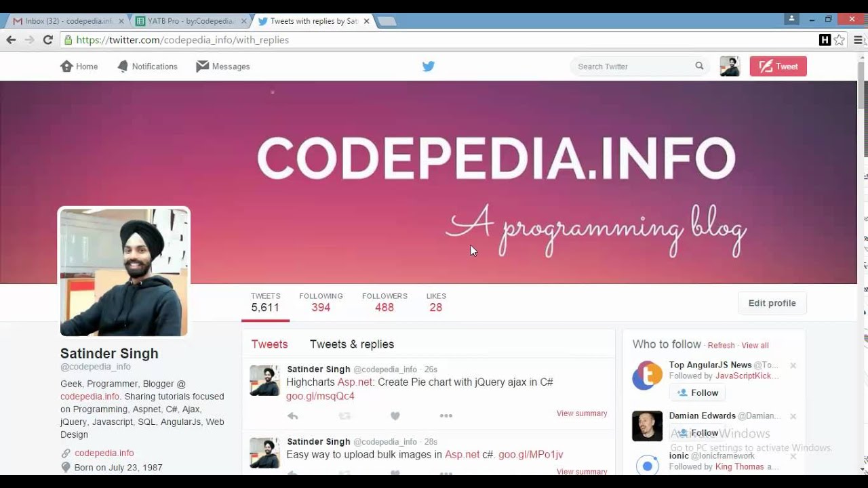The image size is (868, 488).
Task: Like the Highcharts pie chart tweet
Action: pyautogui.click(x=395, y=415)
